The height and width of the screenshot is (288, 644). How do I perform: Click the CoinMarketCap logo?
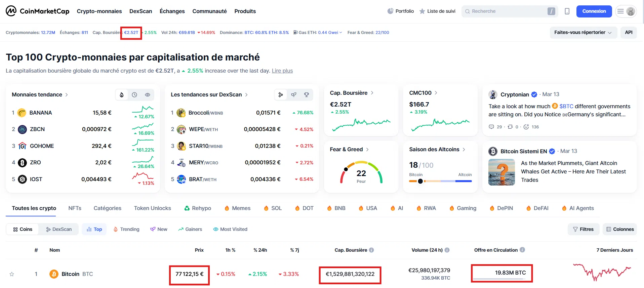pos(37,11)
